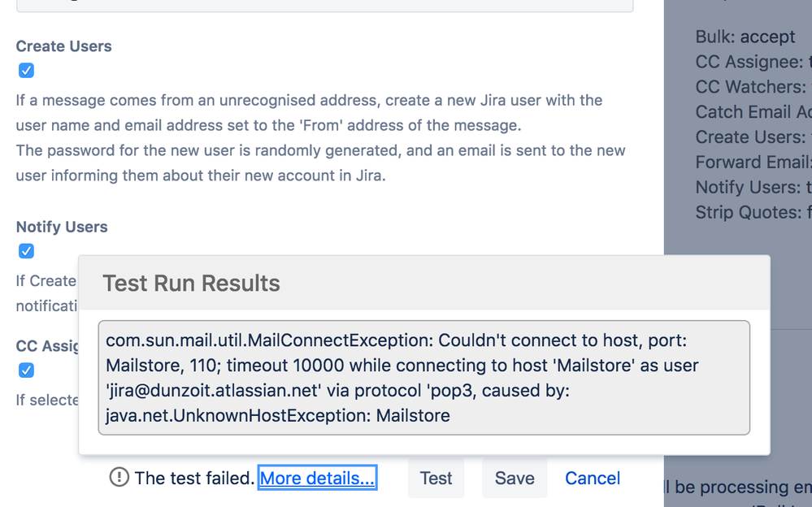Click 'The test failed.' status message

(194, 478)
